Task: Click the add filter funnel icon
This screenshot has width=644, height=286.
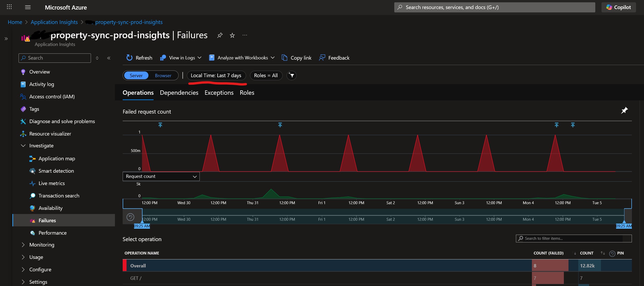Action: click(291, 75)
